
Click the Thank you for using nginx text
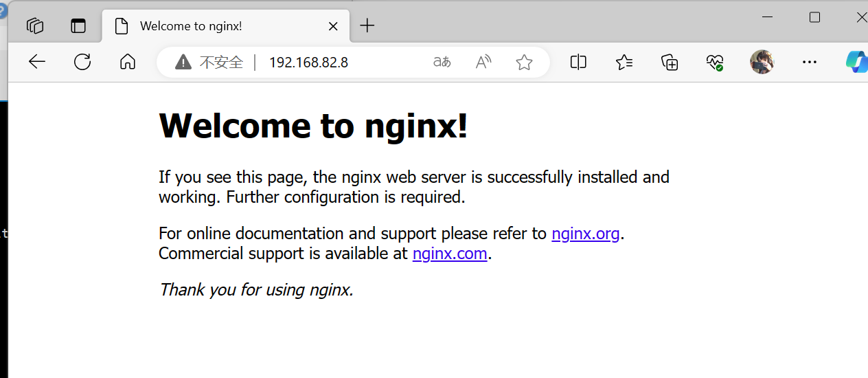256,290
